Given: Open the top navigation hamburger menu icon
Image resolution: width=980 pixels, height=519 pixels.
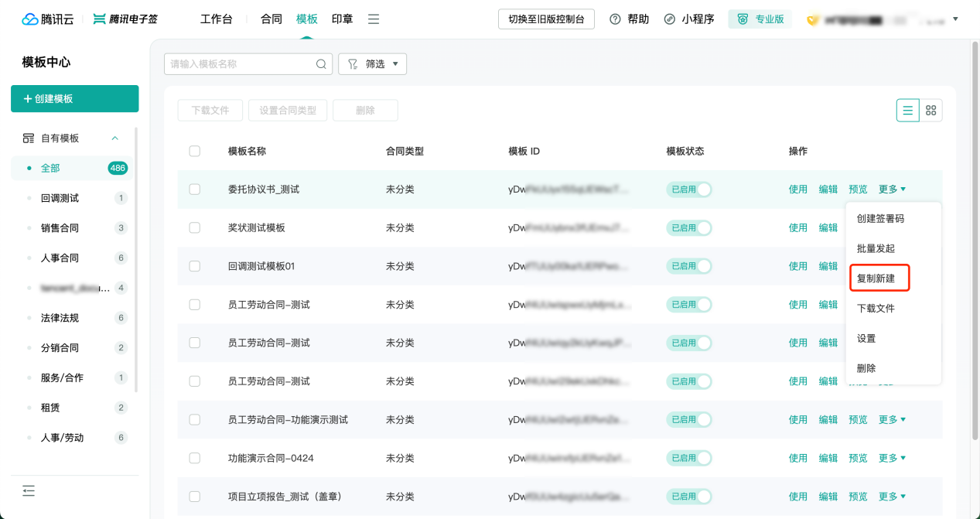Looking at the screenshot, I should point(374,19).
